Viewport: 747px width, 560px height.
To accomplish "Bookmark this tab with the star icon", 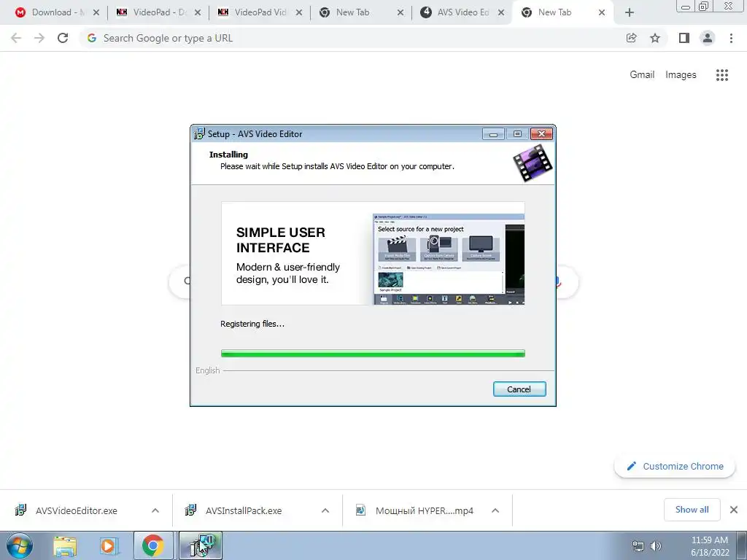I will click(x=655, y=38).
